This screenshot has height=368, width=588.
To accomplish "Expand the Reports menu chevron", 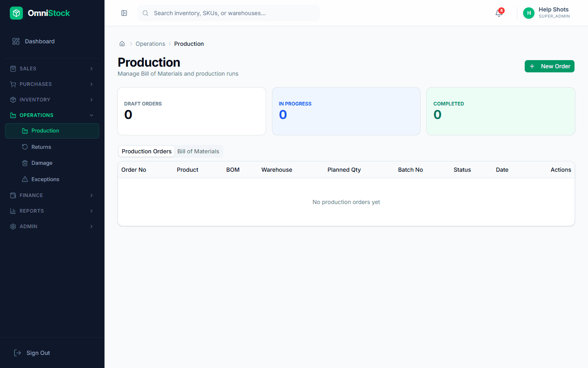I will (91, 211).
